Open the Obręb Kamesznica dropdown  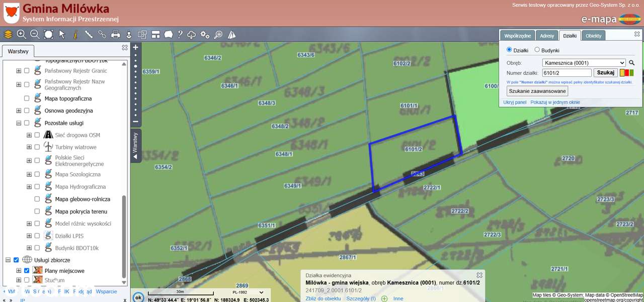[x=584, y=63]
